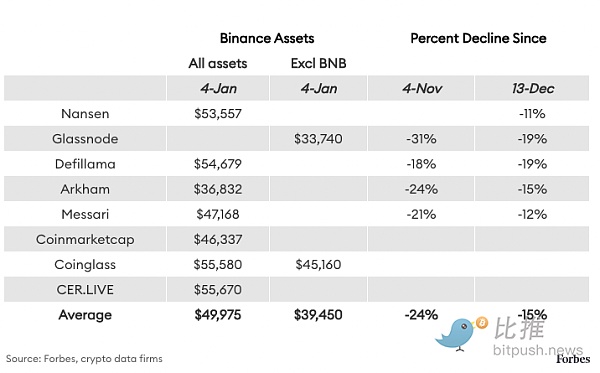Select Coinglass $45,160 Excl BNB cell
This screenshot has height=373, width=600.
(x=318, y=264)
